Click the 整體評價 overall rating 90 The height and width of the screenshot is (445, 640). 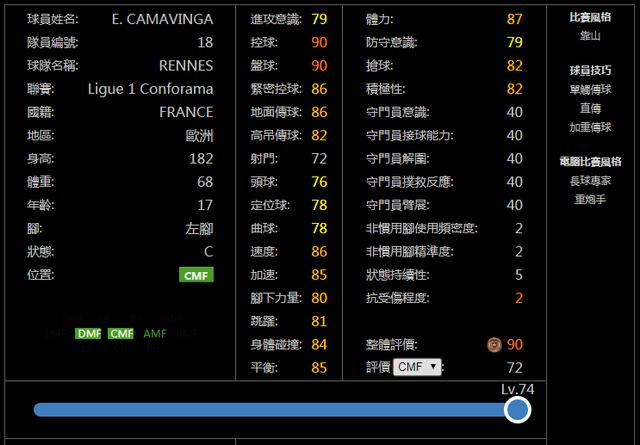coord(514,345)
